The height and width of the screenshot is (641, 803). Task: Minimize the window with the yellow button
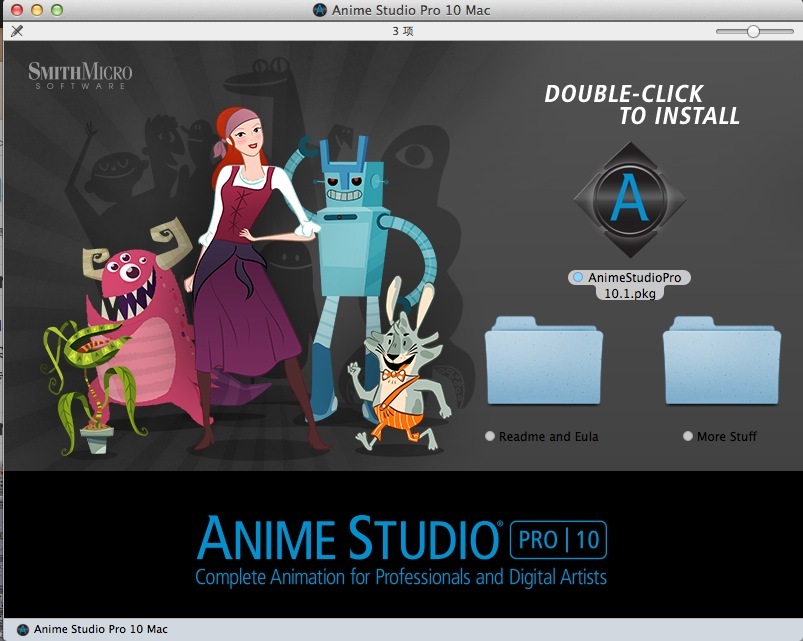(36, 10)
